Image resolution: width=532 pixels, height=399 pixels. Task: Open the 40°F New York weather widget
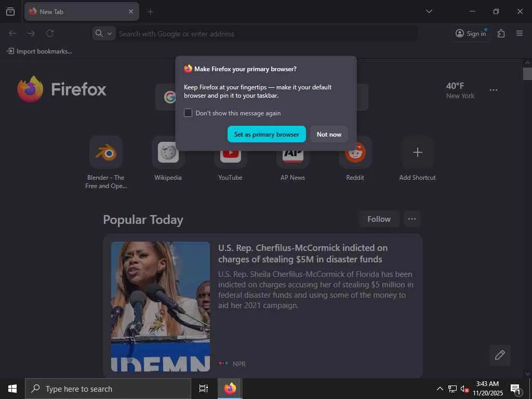point(460,90)
